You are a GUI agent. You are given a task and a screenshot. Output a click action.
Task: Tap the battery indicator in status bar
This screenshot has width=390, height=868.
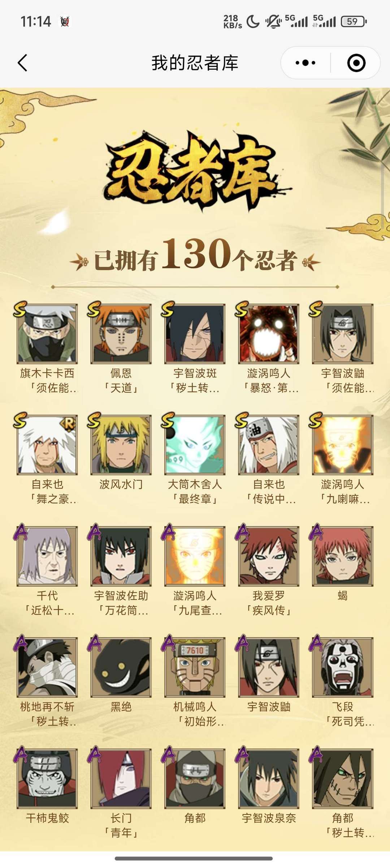(x=354, y=21)
